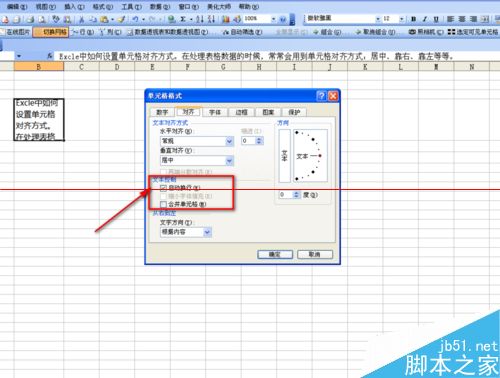This screenshot has height=378, width=500.
Task: Open the AutoSum dropdown arrow
Action: click(191, 19)
